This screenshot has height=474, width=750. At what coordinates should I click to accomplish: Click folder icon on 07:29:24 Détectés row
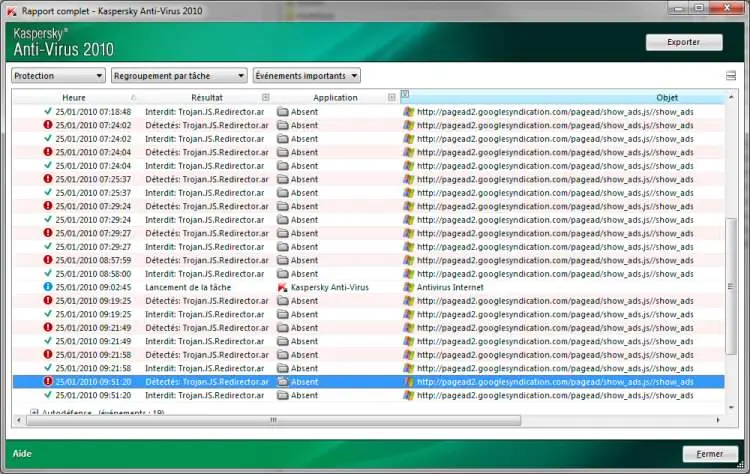[x=283, y=206]
